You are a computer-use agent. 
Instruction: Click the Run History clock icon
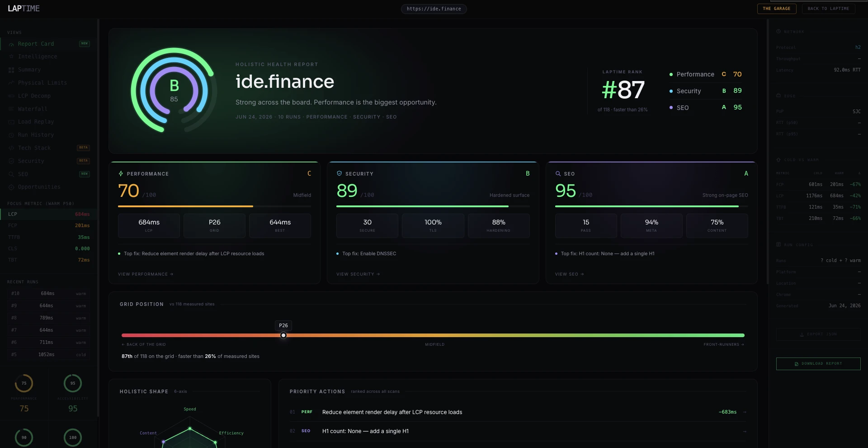(11, 135)
